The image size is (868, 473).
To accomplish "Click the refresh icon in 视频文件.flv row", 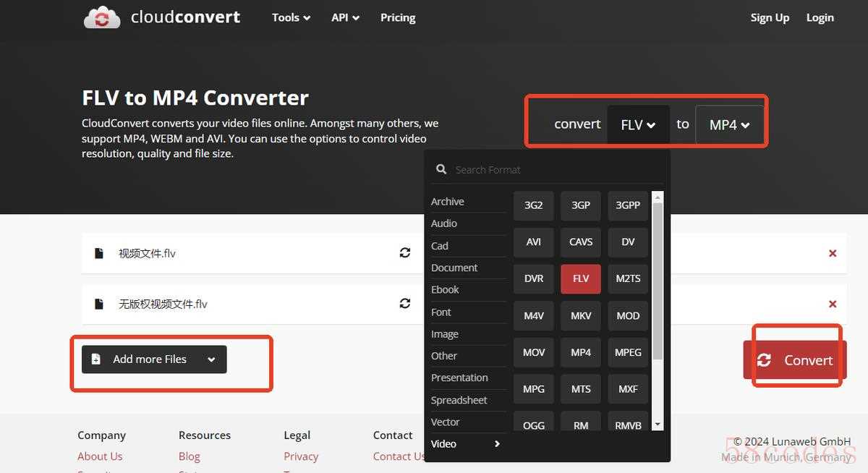I will pyautogui.click(x=405, y=253).
